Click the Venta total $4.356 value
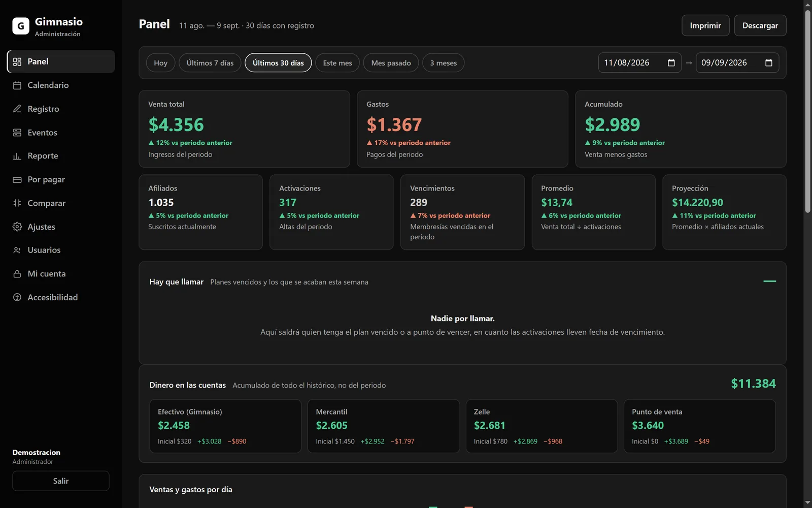Screen dimensions: 812x508 tap(176, 125)
